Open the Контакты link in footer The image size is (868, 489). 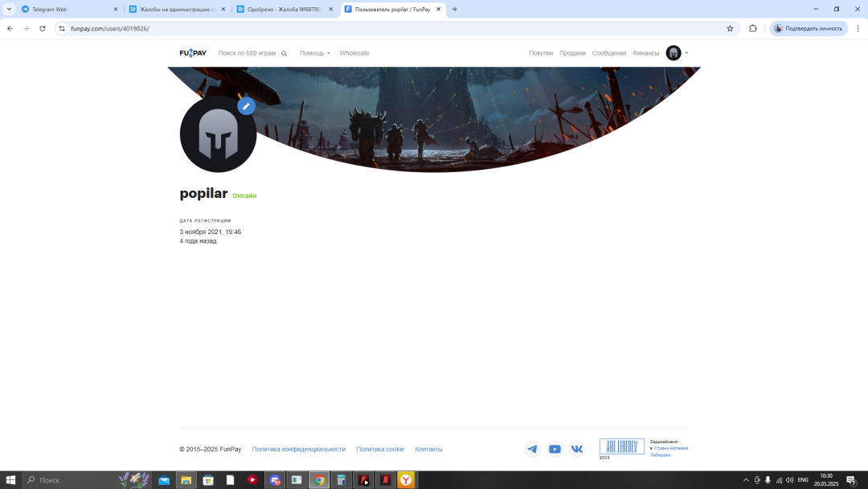coord(428,449)
